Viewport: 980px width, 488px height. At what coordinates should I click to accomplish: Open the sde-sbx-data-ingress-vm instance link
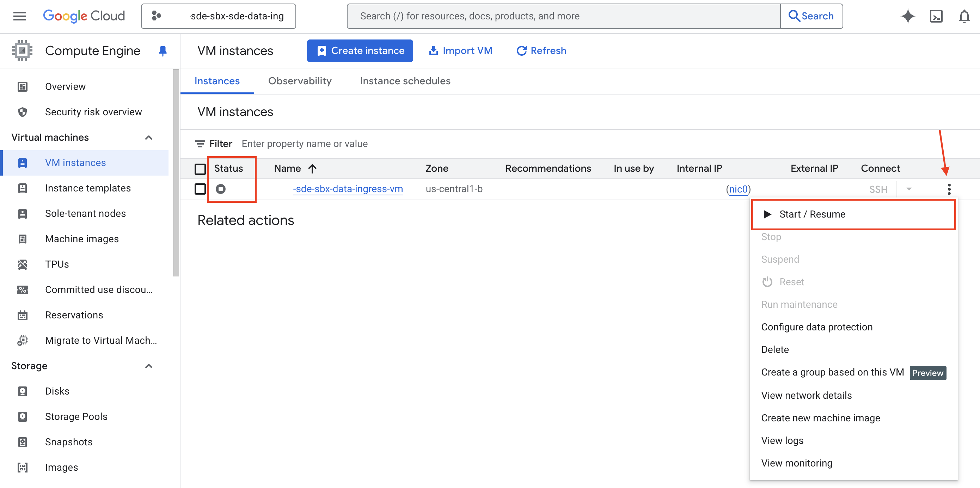point(348,189)
